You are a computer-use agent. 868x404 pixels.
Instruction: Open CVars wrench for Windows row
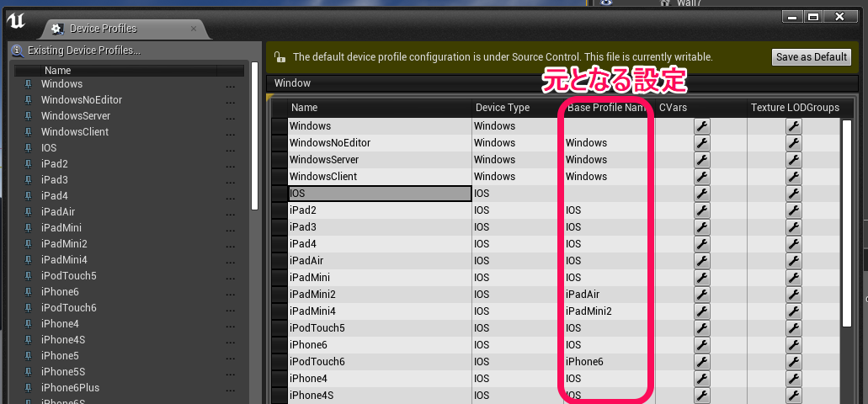(701, 126)
